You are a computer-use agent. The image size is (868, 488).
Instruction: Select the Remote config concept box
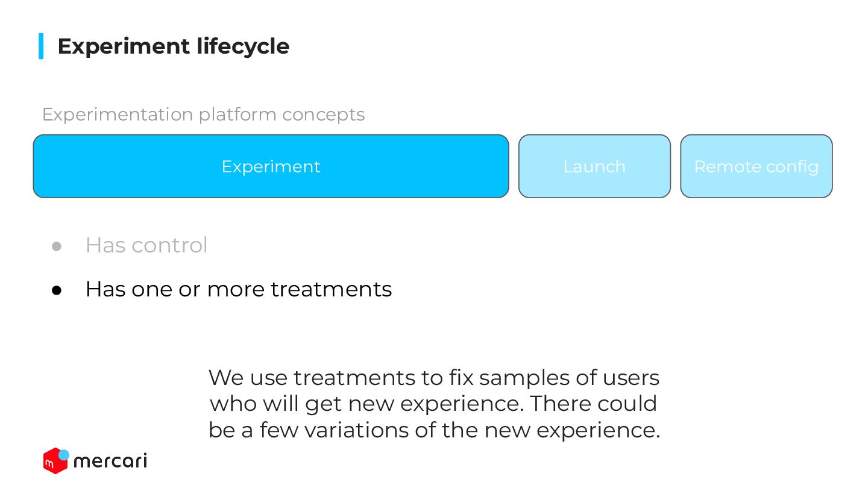[x=756, y=166]
